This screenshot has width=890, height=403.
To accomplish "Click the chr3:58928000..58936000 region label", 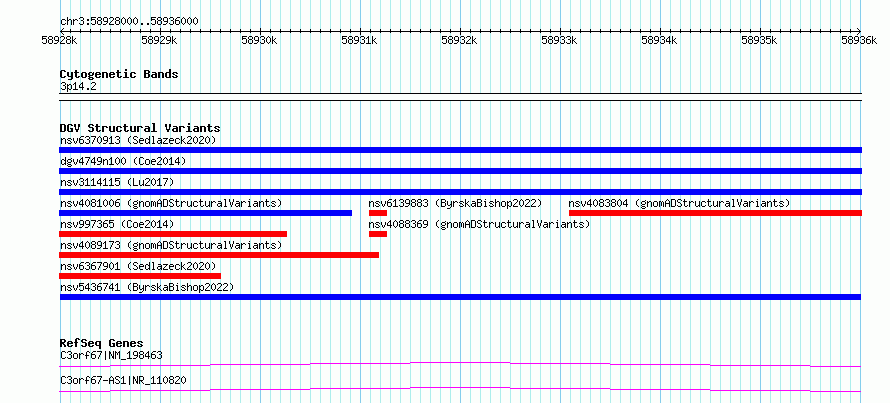I will [x=129, y=21].
